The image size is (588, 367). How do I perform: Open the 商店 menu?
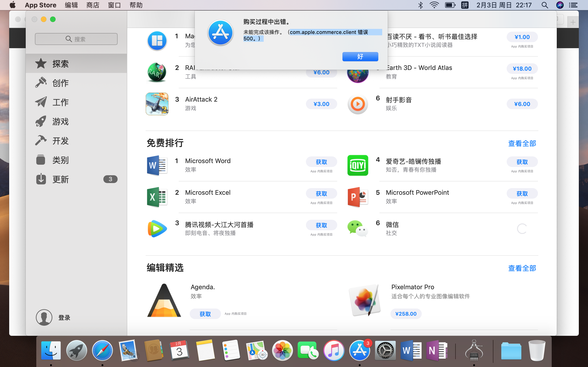[x=93, y=5]
